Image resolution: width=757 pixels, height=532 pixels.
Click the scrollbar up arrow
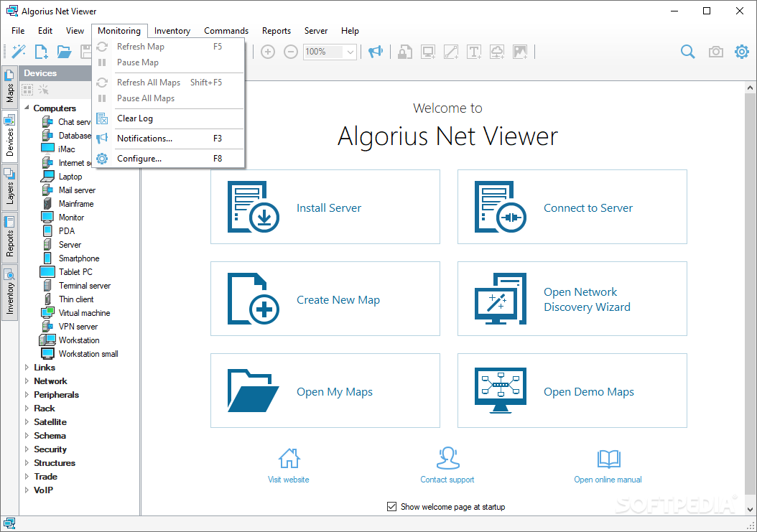(x=750, y=88)
